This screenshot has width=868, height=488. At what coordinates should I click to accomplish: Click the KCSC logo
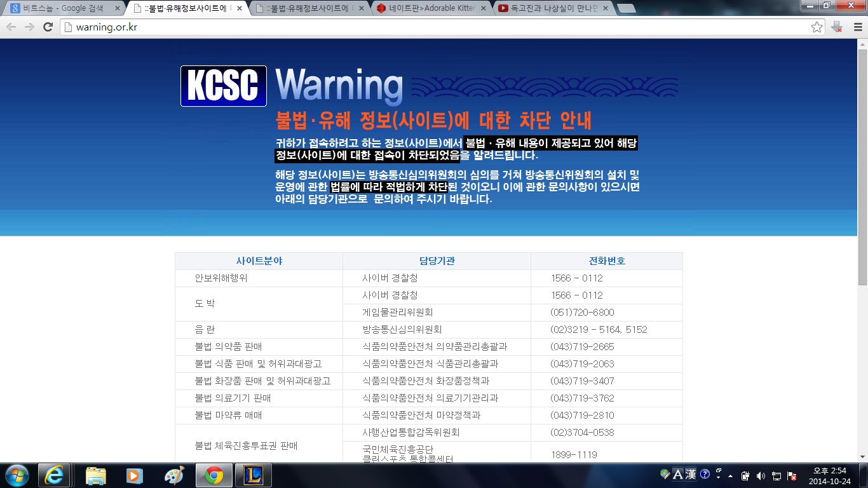coord(224,86)
